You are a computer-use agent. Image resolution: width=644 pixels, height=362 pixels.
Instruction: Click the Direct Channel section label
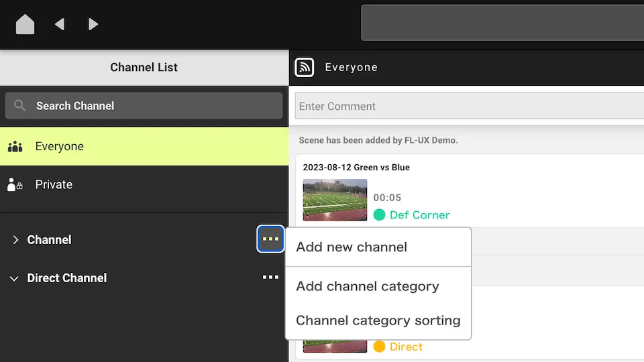[x=67, y=278]
